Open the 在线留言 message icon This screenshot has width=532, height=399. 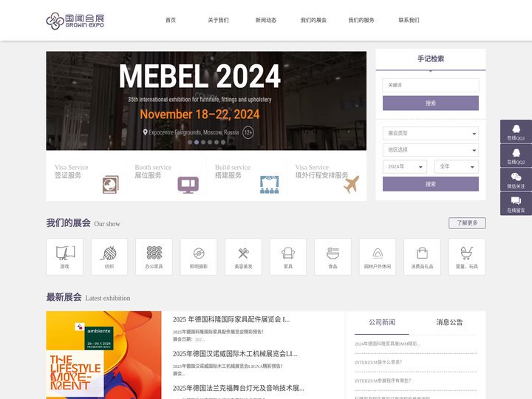click(x=516, y=204)
